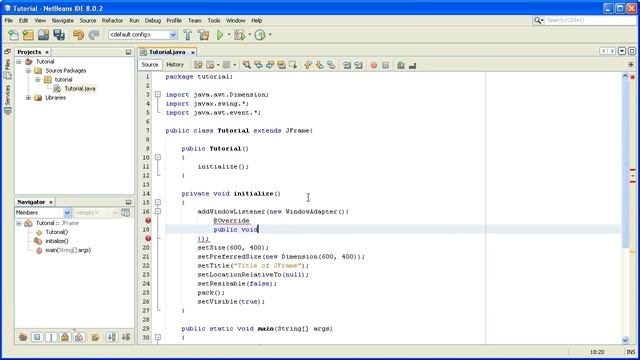The height and width of the screenshot is (360, 640).
Task: Collapse the code fold on line 10
Action: (158, 157)
